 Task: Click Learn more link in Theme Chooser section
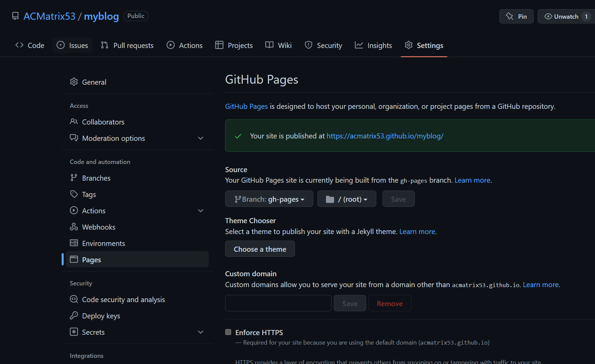[417, 232]
